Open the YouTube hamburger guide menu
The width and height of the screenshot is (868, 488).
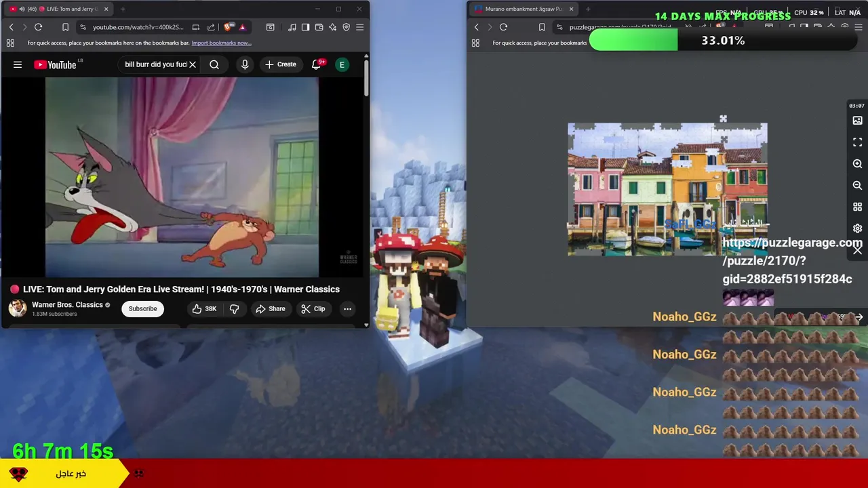coord(18,64)
